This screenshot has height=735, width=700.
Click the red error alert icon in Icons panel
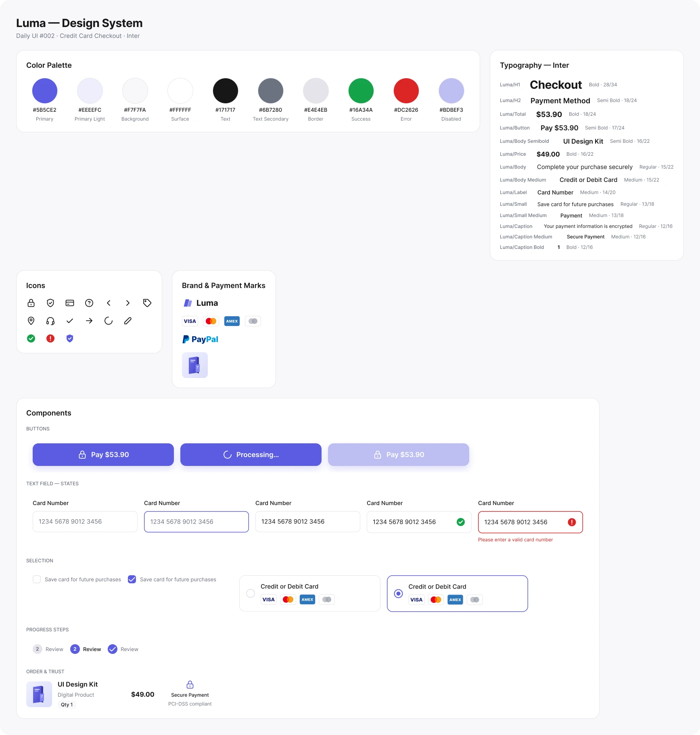tap(50, 338)
